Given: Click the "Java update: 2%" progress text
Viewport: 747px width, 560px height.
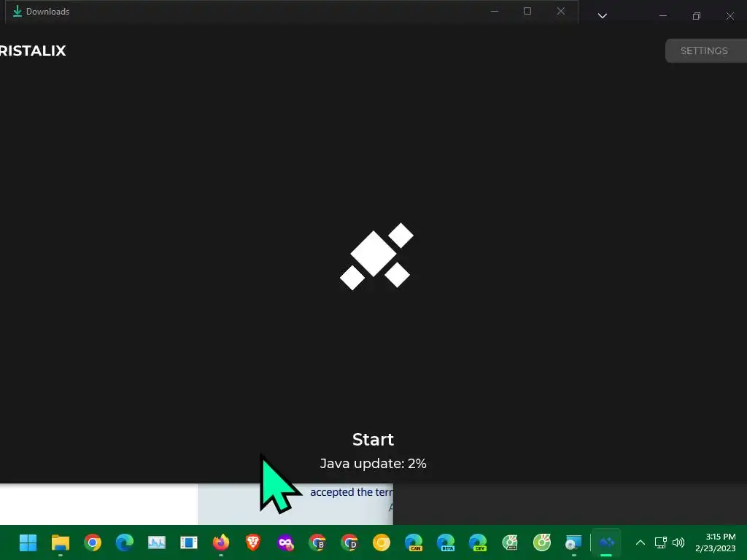Looking at the screenshot, I should tap(373, 463).
